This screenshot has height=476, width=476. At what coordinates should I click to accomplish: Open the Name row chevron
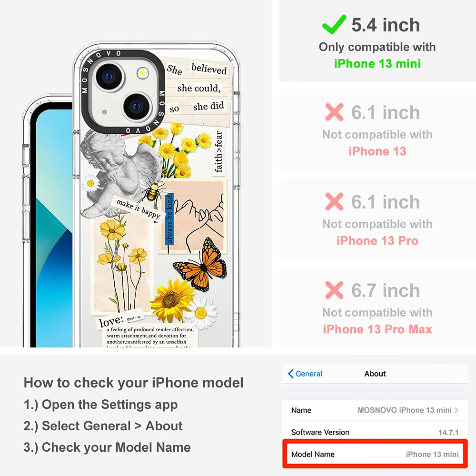[x=456, y=410]
